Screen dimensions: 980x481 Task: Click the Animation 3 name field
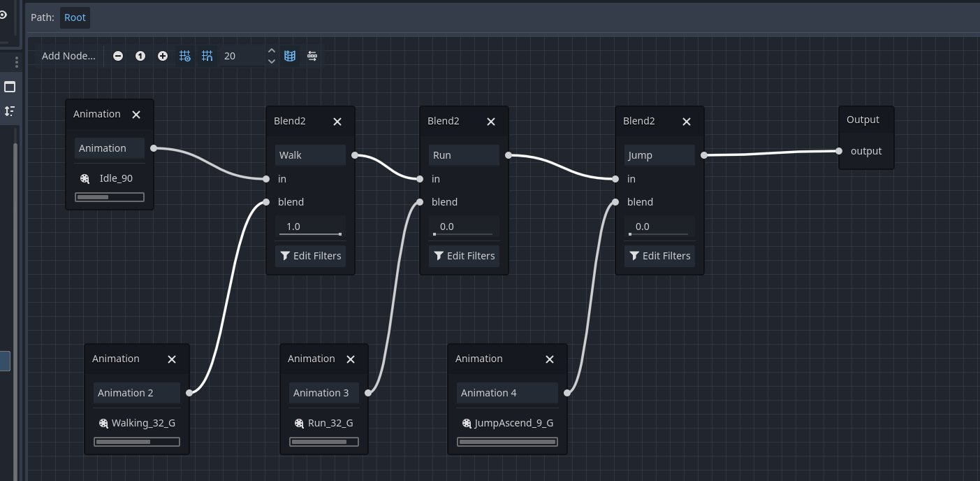coord(323,393)
